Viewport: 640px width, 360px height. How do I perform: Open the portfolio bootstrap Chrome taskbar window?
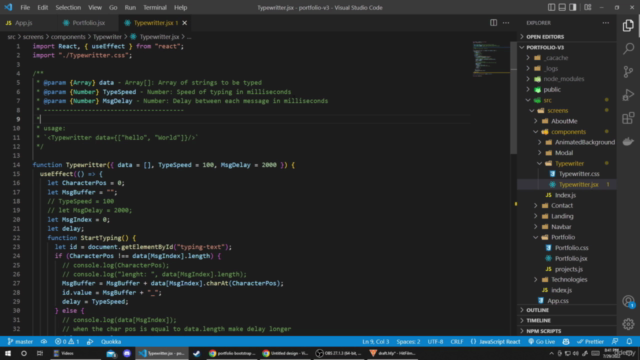(x=232, y=353)
